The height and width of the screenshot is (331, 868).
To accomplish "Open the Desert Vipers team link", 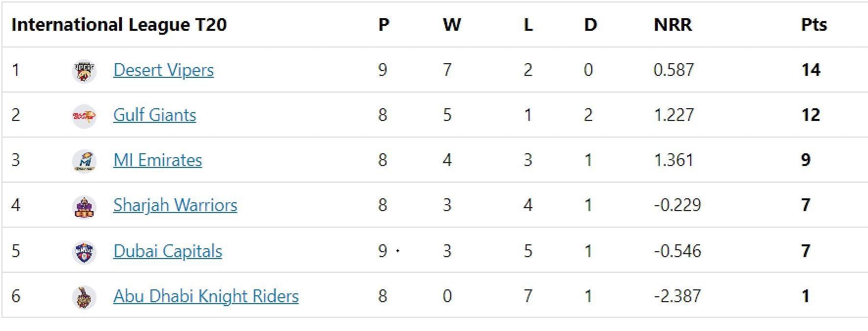I will (x=164, y=70).
